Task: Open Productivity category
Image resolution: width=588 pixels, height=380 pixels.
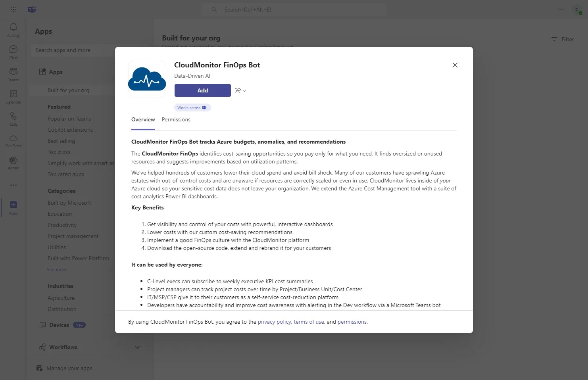Action: pos(62,225)
